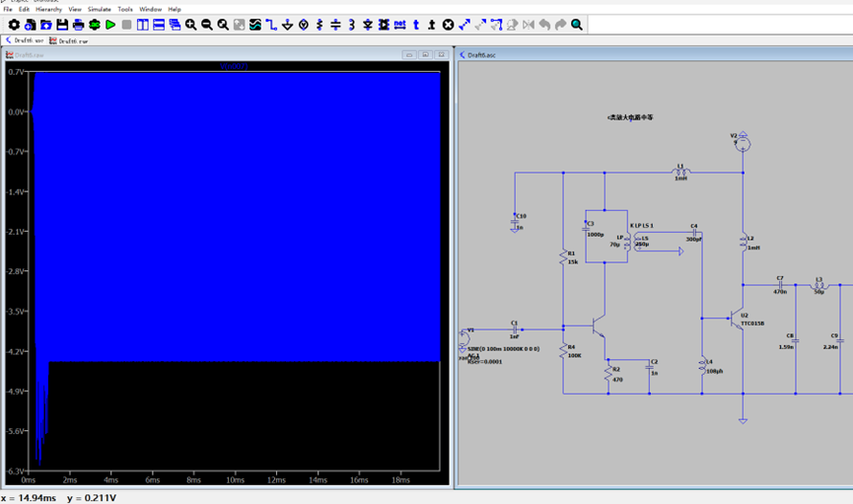Open the Hierarchy menu
The image size is (853, 504).
coord(48,9)
